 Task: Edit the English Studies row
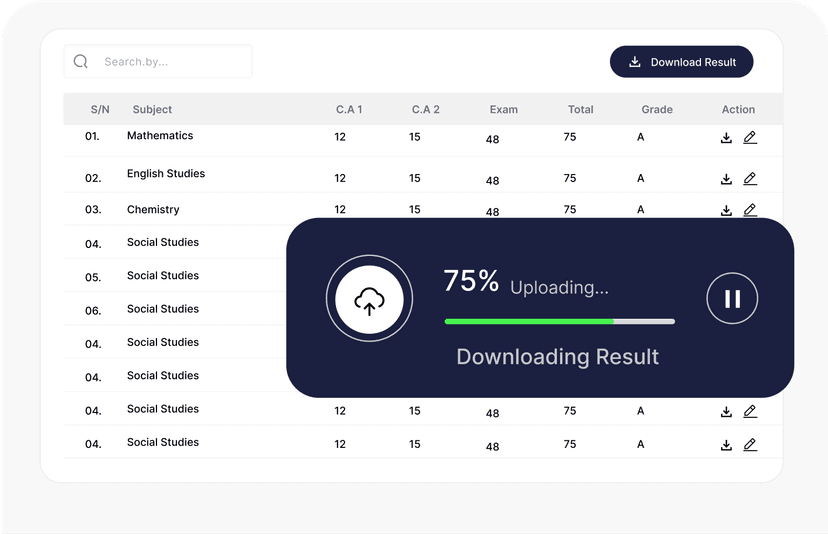click(x=750, y=179)
